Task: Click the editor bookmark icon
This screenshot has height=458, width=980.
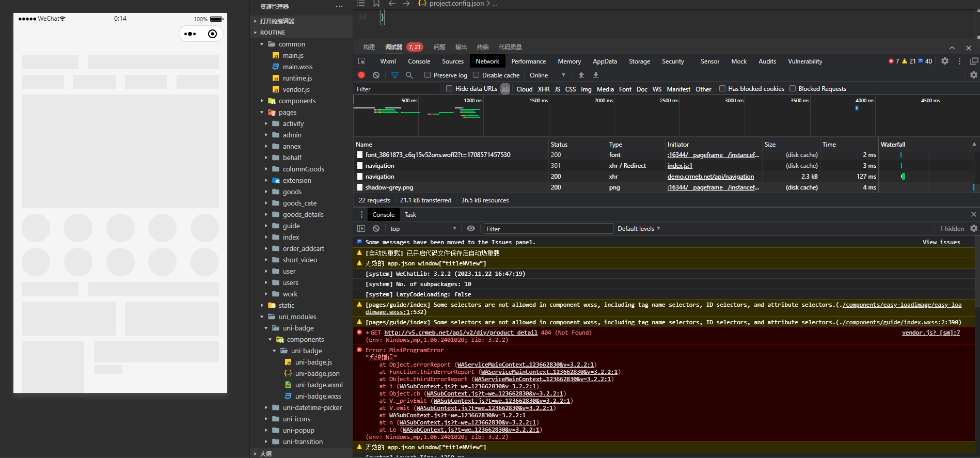Action: [376, 3]
